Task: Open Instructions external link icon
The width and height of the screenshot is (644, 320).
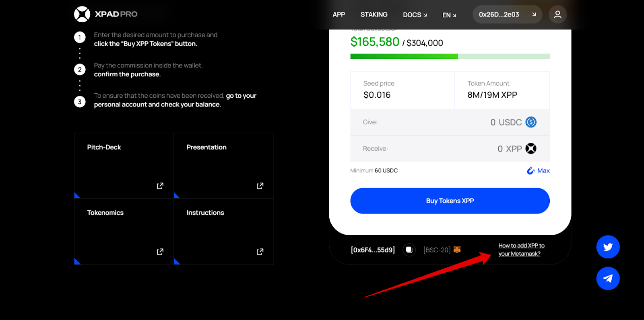Action: [260, 252]
